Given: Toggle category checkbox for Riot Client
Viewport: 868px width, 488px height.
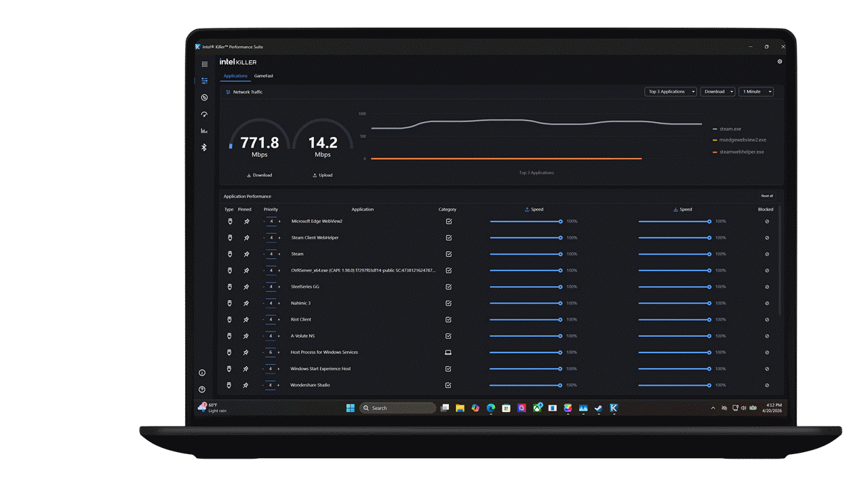Looking at the screenshot, I should coord(448,319).
